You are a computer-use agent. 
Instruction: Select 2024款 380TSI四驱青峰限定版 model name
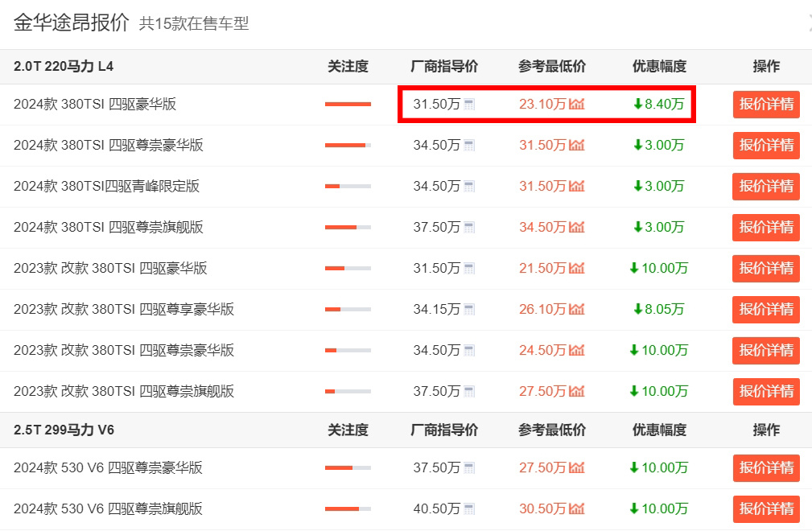tap(107, 186)
